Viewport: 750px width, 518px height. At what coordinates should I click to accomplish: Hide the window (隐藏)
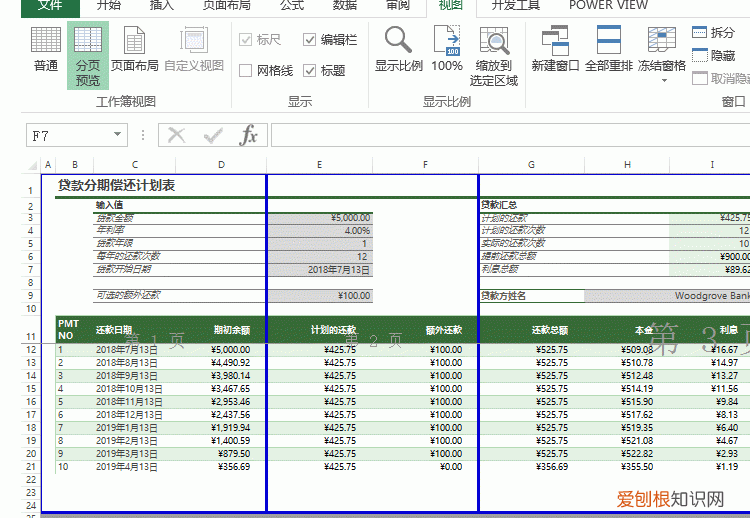(713, 55)
